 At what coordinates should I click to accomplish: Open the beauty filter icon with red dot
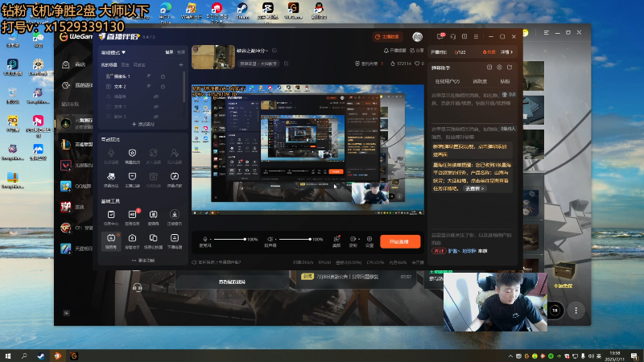coord(336,239)
